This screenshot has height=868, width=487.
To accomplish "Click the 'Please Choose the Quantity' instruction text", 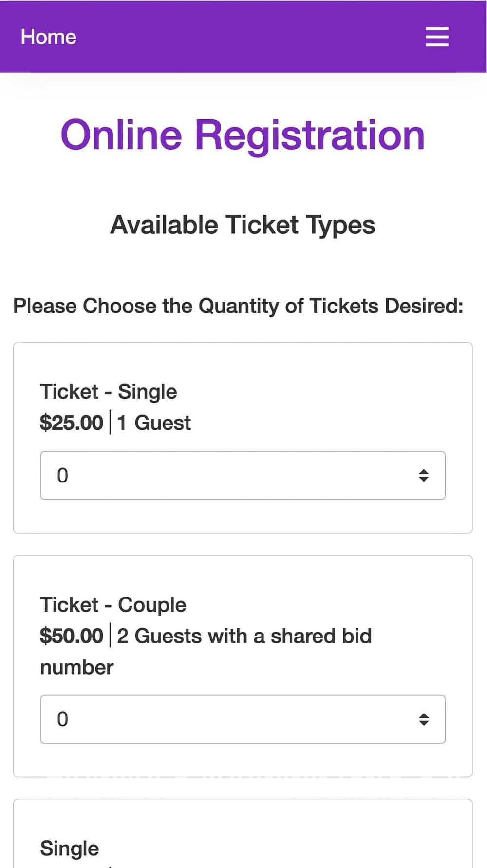I will [238, 306].
